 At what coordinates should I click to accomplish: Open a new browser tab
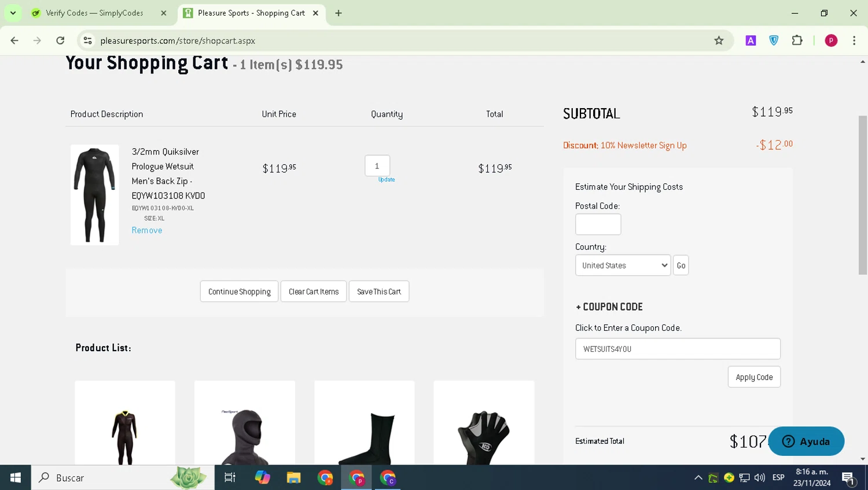[x=339, y=13]
